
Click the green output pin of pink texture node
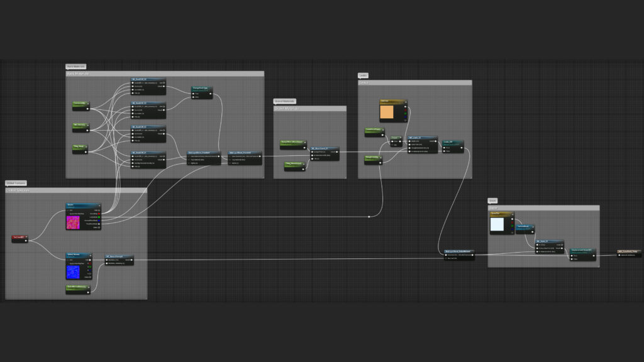click(99, 217)
